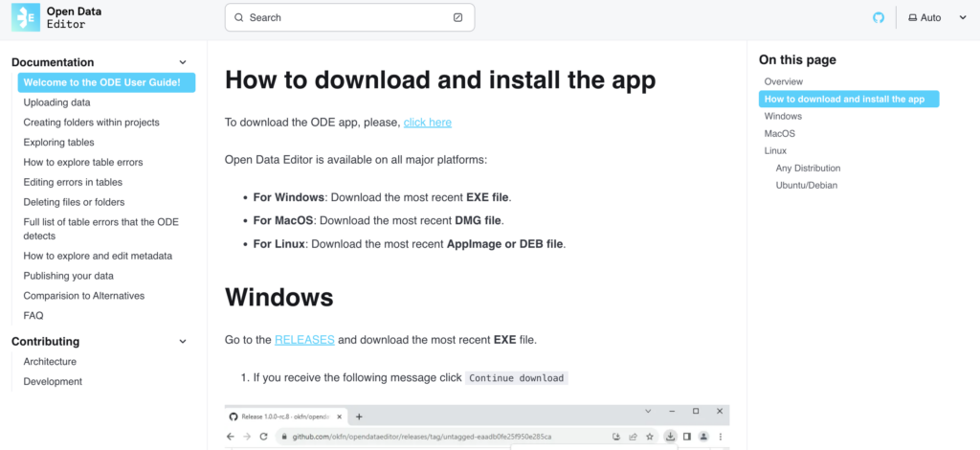Click the Open Data Editor logo icon
This screenshot has width=980, height=450.
[26, 17]
